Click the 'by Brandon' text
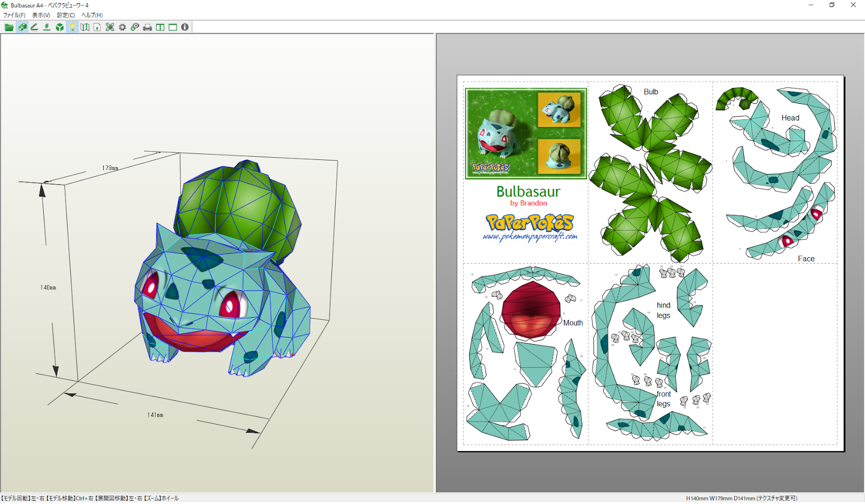865x504 pixels. 528,203
